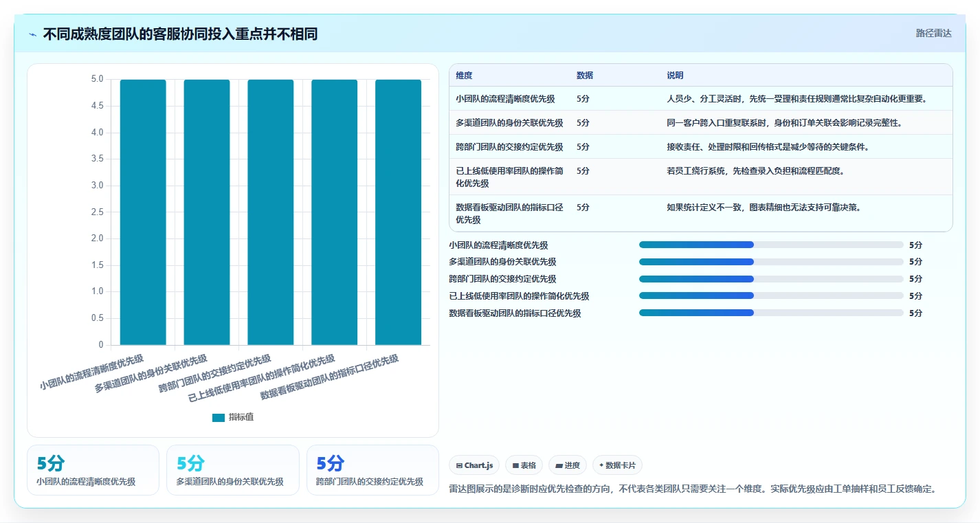Select the 表格 tag chip

524,465
